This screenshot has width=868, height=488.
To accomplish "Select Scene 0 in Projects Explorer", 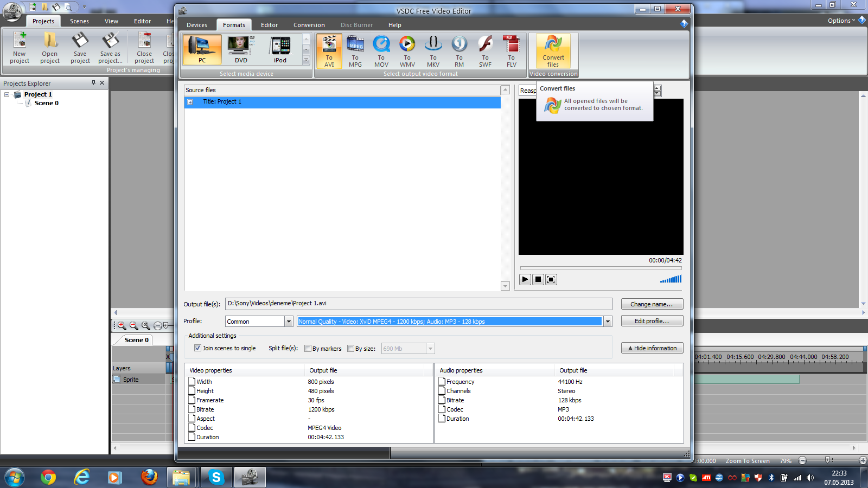I will click(x=47, y=103).
